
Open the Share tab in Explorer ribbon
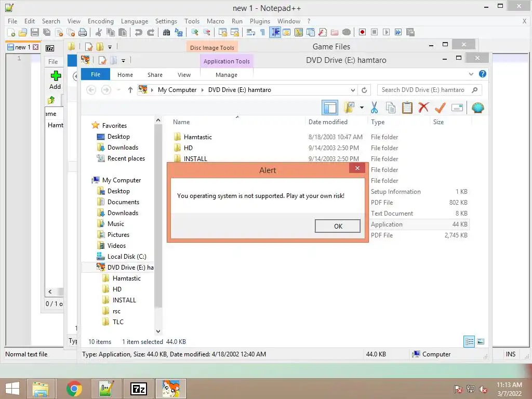155,75
